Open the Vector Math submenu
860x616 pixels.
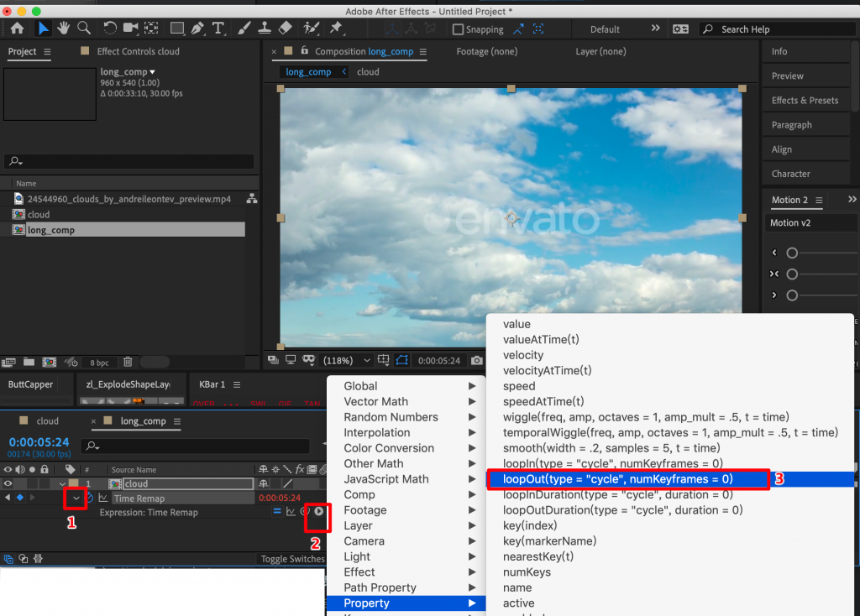pyautogui.click(x=406, y=402)
